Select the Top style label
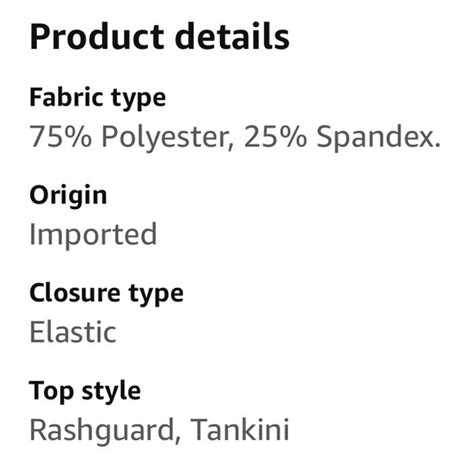 pyautogui.click(x=85, y=391)
